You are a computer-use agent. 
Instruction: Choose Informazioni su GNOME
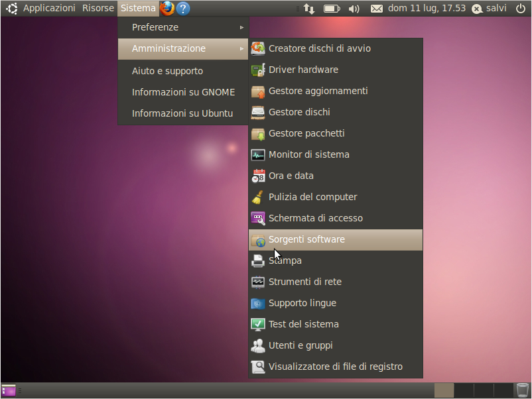tap(183, 92)
